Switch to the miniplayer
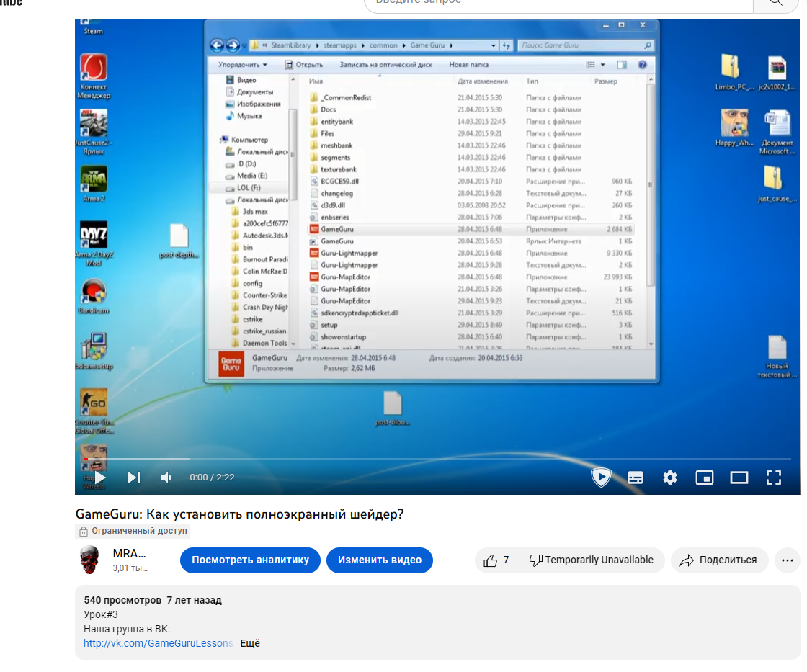 [x=704, y=478]
